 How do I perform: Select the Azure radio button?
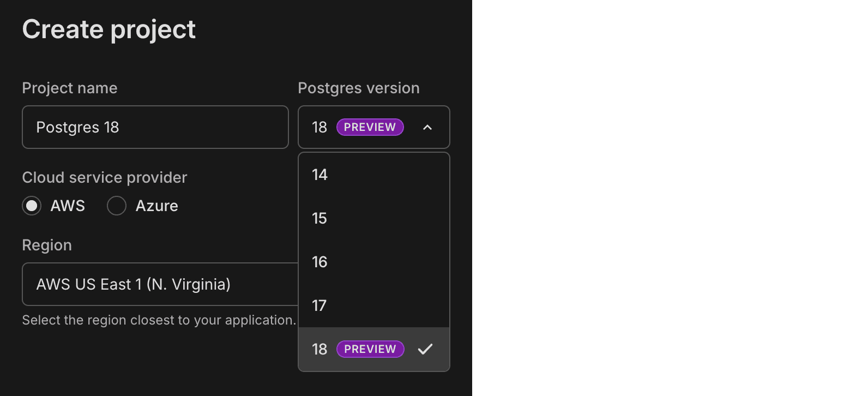[117, 206]
